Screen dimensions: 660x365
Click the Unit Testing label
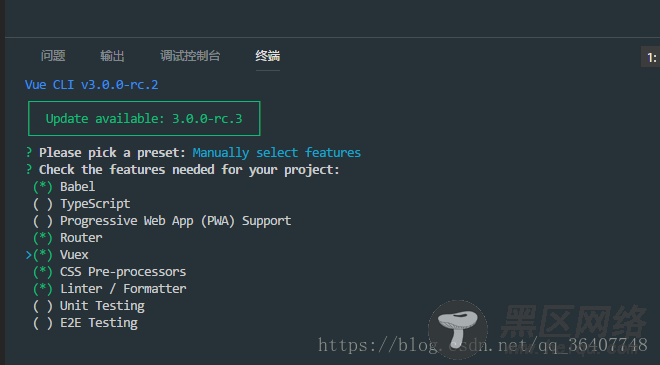[102, 306]
